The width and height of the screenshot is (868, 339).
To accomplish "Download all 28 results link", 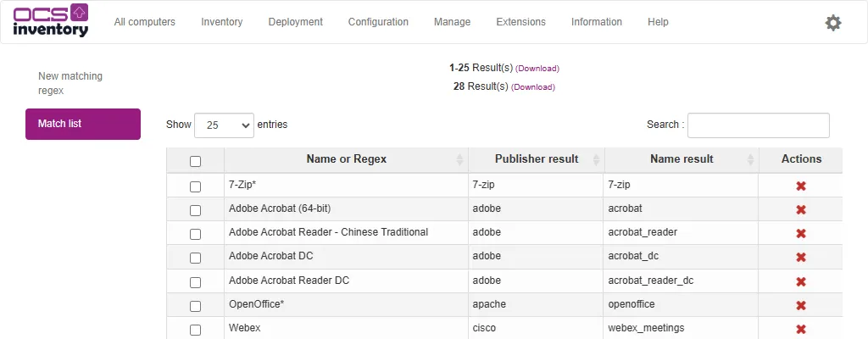I will tap(532, 87).
